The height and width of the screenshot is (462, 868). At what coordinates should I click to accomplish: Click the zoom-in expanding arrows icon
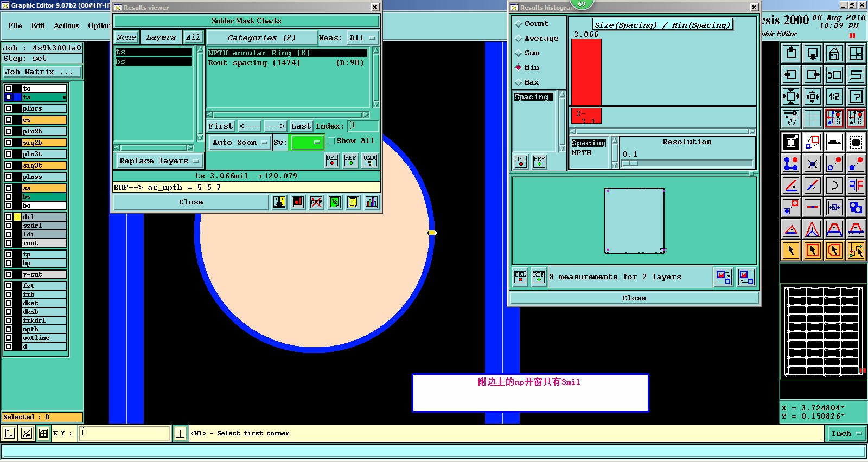[791, 97]
